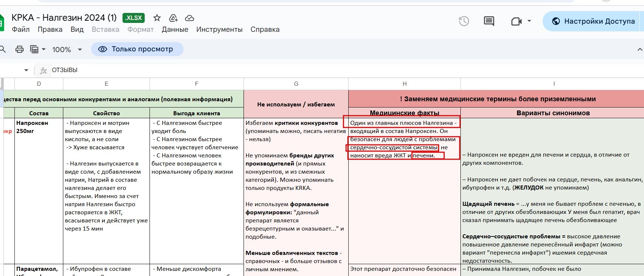Click the Свойство header cell
The height and width of the screenshot is (276, 644).
[107, 113]
